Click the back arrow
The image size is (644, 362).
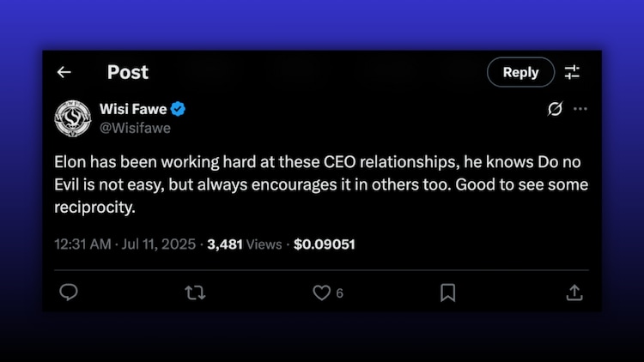point(64,73)
